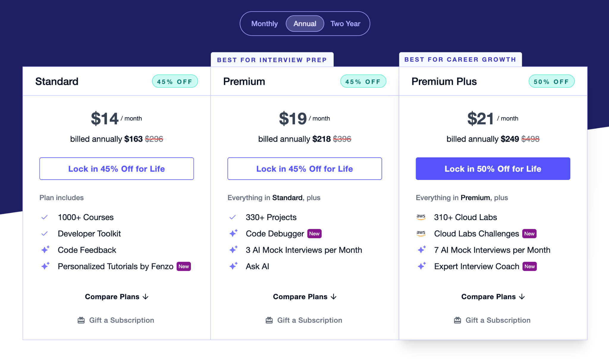The image size is (609, 364).
Task: Expand Compare Plans under Standard
Action: pos(116,296)
